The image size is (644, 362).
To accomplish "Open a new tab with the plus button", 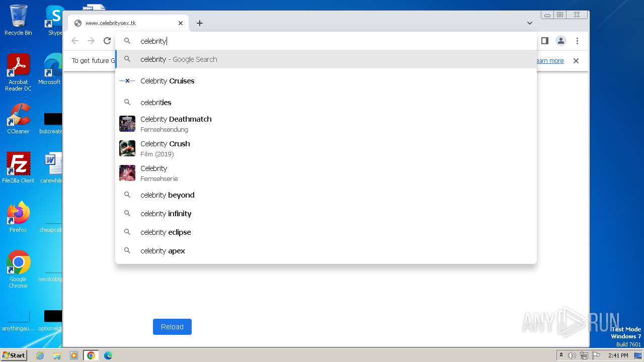I will pyautogui.click(x=200, y=23).
